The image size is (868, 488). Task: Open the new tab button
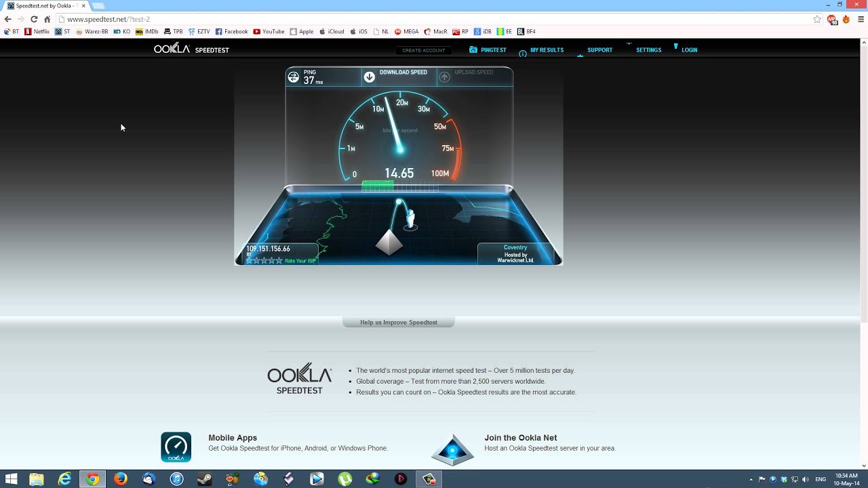[x=98, y=5]
